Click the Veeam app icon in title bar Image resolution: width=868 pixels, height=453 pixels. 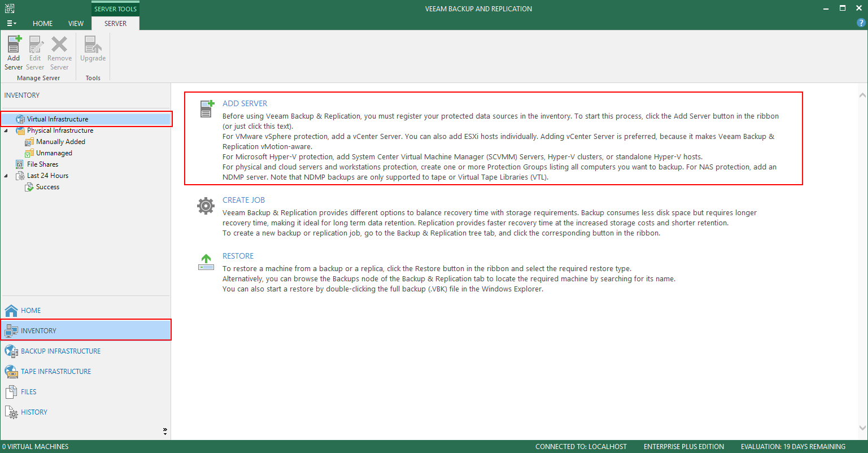[10, 8]
